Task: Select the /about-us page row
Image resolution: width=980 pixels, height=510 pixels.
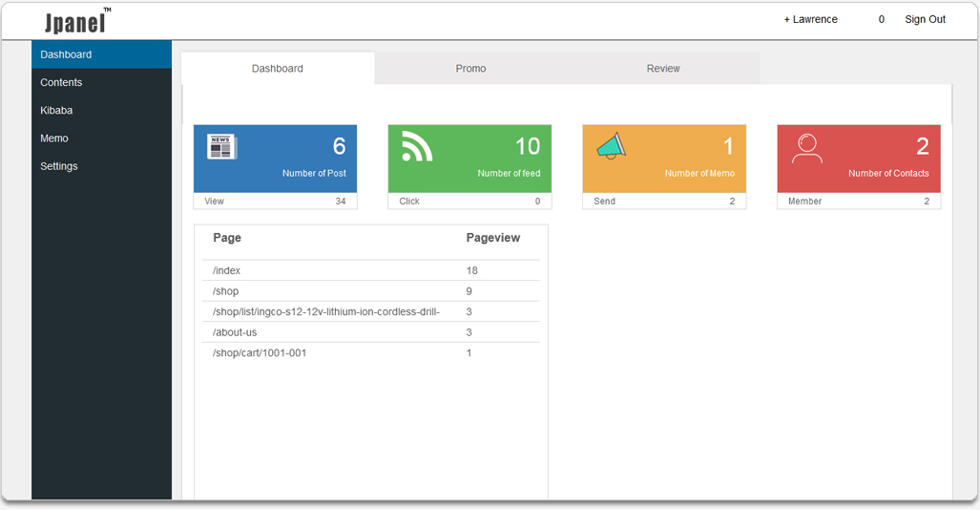Action: (370, 332)
